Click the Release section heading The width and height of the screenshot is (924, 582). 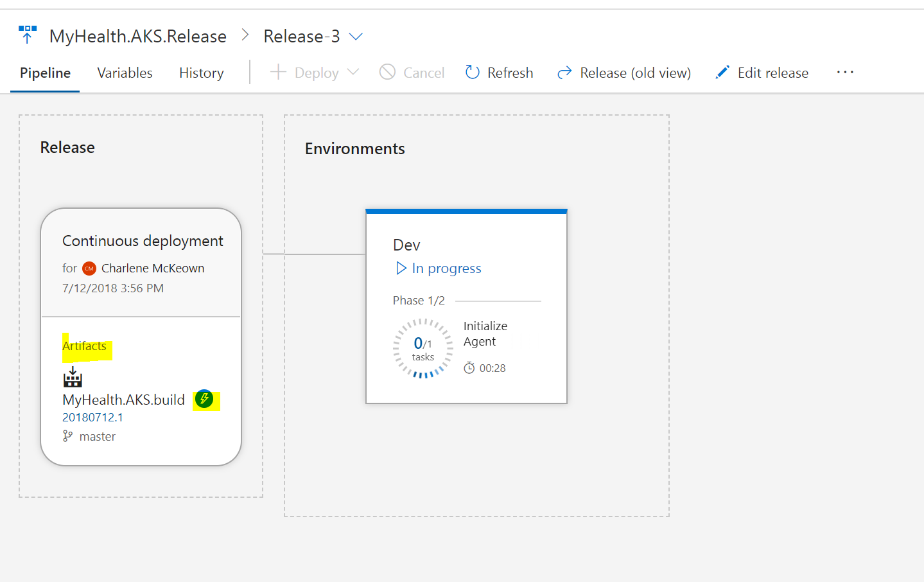(67, 148)
